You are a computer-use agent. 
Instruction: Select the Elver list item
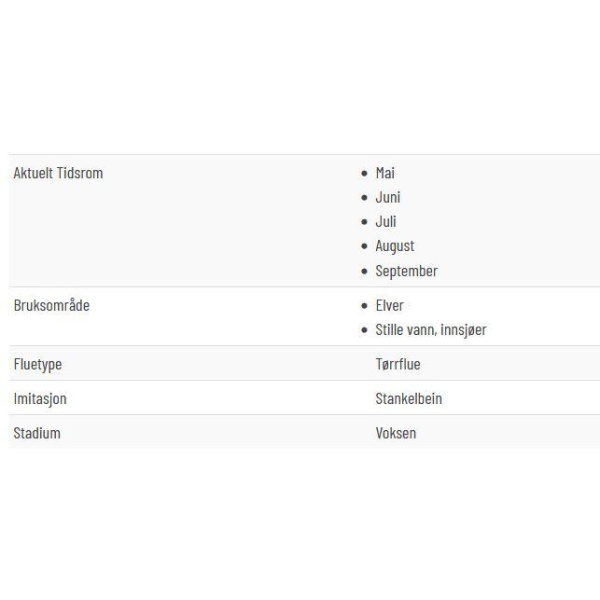tap(390, 305)
